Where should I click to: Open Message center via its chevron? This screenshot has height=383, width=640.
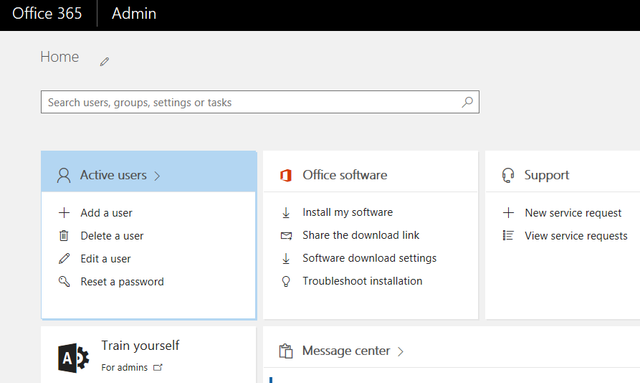tap(400, 352)
